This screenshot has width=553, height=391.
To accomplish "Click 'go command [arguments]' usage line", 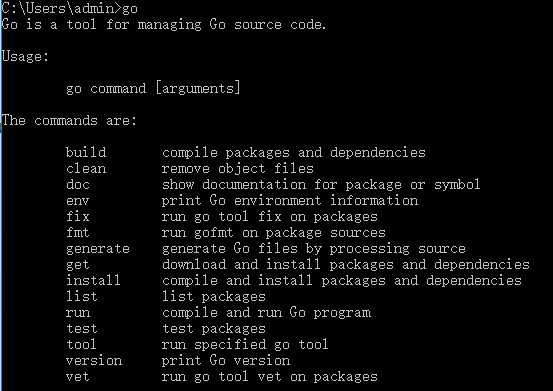I will click(153, 88).
